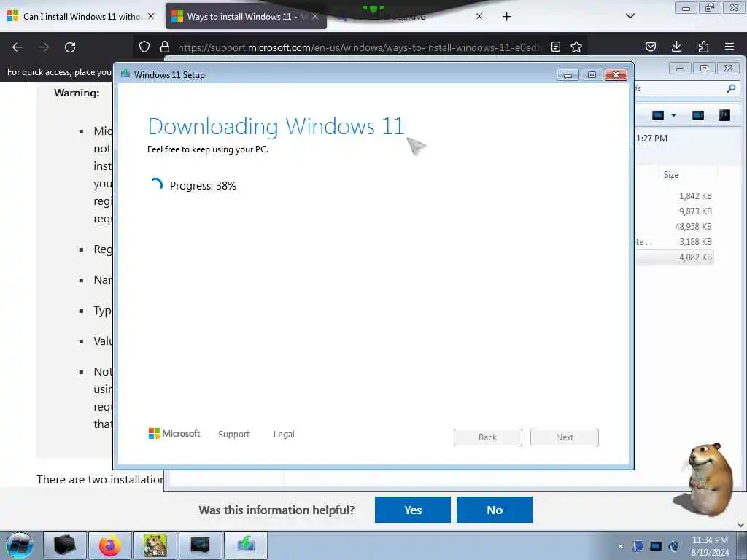Open the black folder taskbar icon
The height and width of the screenshot is (560, 747).
tap(65, 545)
